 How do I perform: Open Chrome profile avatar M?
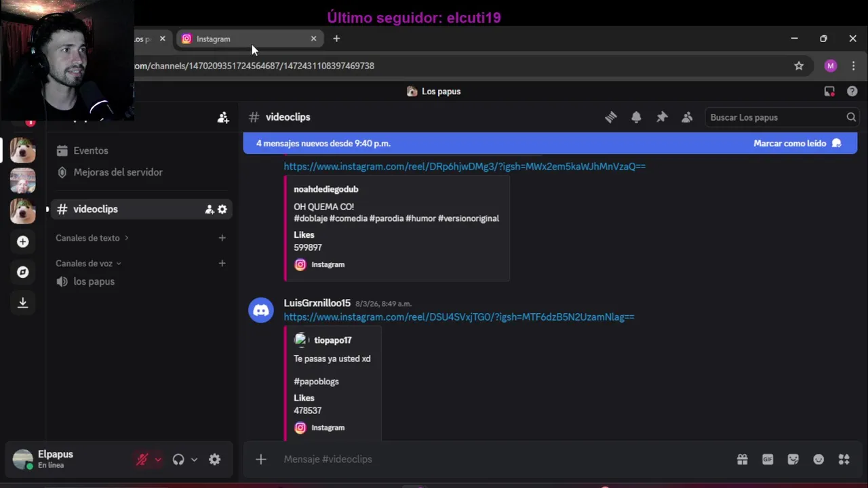pyautogui.click(x=831, y=66)
